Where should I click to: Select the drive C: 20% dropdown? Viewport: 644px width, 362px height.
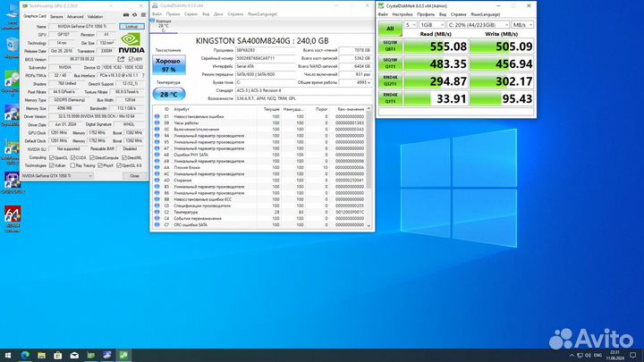point(479,25)
